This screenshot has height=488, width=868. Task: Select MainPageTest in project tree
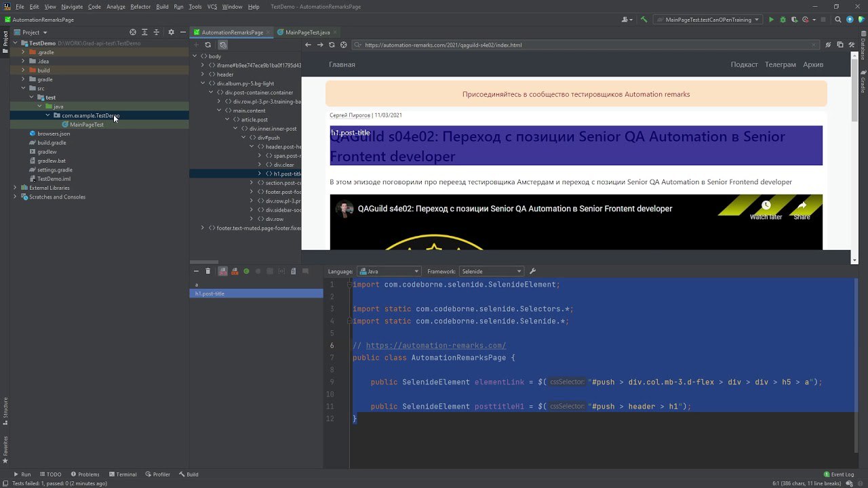87,125
